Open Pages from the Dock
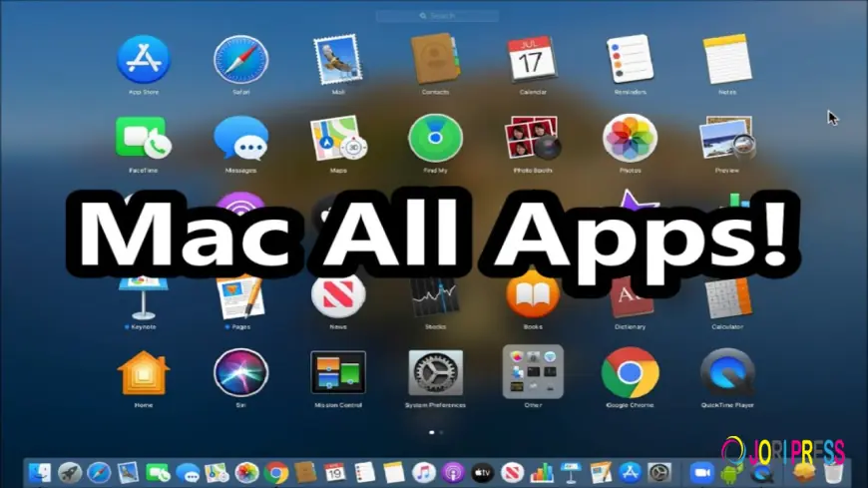This screenshot has height=488, width=868. [x=601, y=473]
